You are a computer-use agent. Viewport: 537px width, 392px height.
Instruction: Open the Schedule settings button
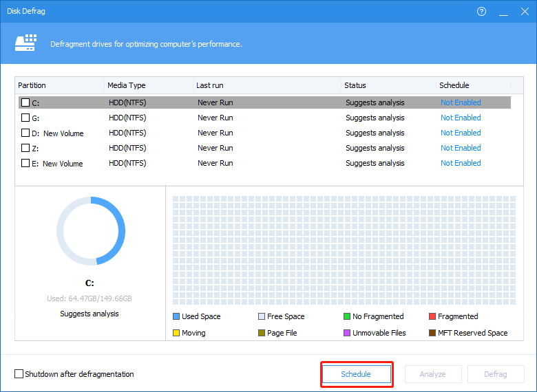[356, 374]
